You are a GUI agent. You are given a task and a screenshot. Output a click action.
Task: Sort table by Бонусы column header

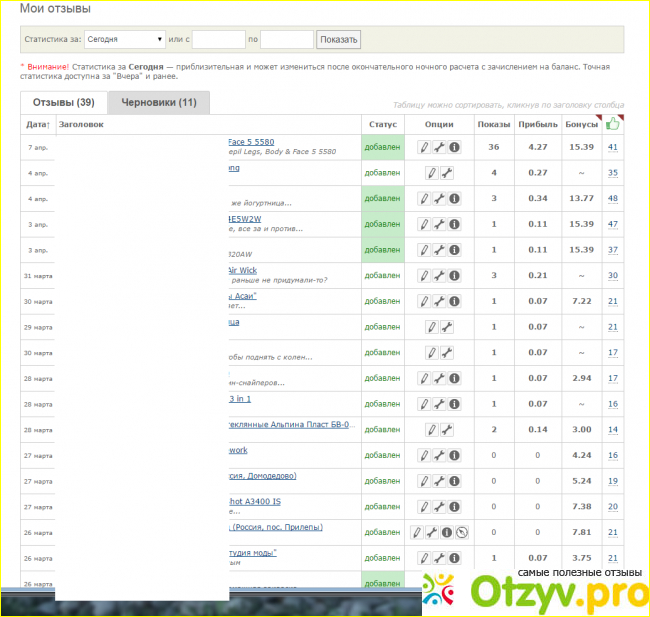click(580, 125)
